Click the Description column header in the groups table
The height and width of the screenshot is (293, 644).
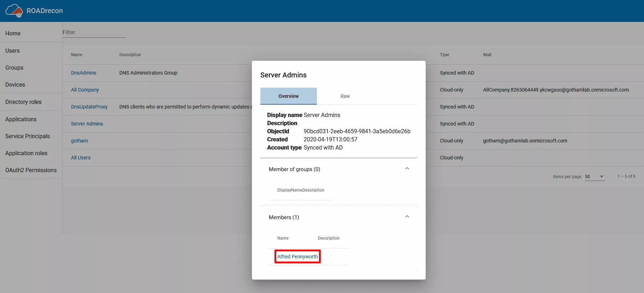point(130,55)
